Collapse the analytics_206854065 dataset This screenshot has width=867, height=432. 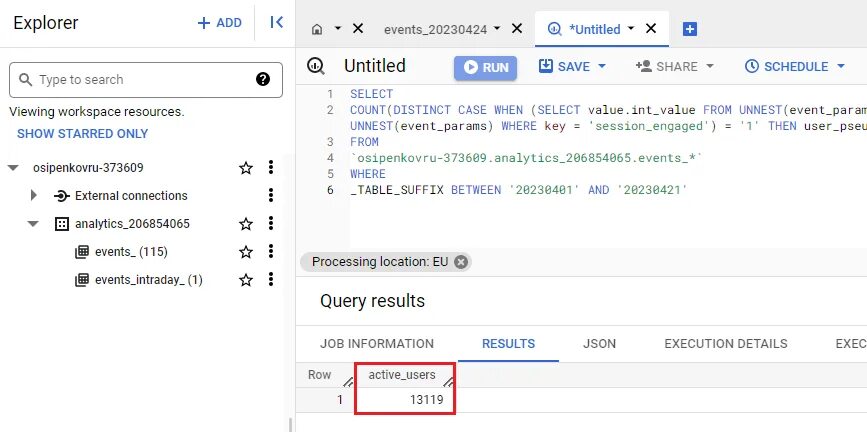point(34,224)
